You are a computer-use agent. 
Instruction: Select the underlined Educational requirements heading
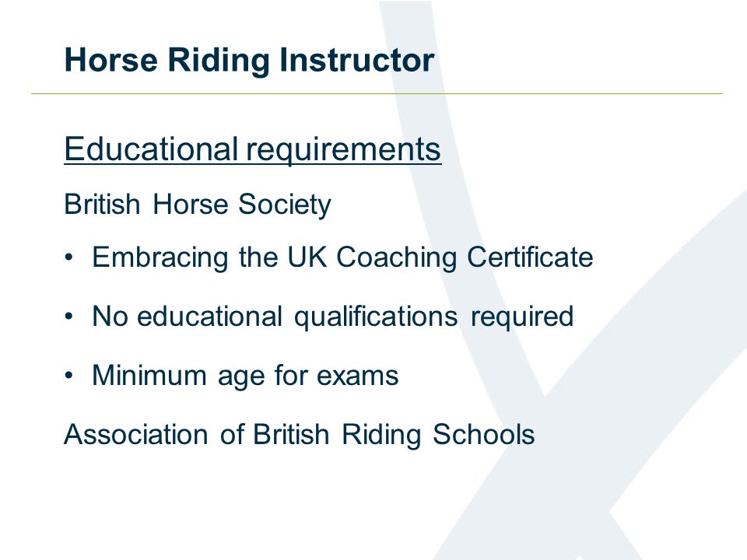(252, 150)
